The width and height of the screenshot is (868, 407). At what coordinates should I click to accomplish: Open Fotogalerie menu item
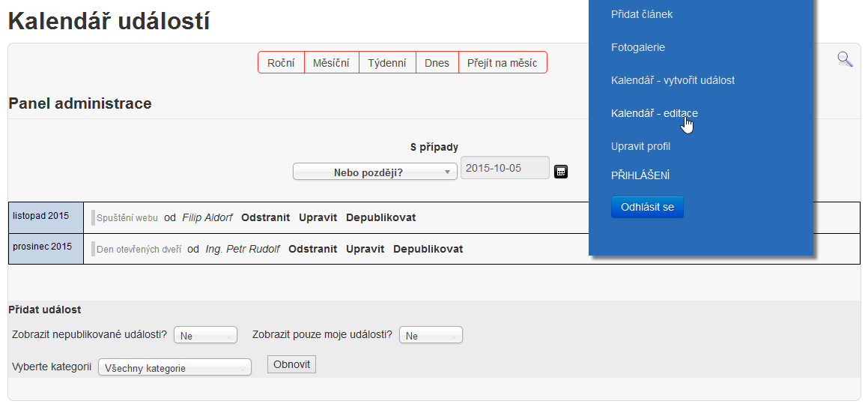tap(638, 48)
